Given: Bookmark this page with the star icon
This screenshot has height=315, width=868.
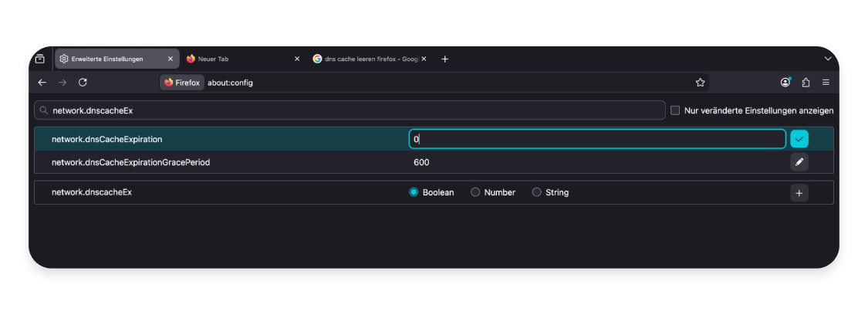Looking at the screenshot, I should (700, 83).
